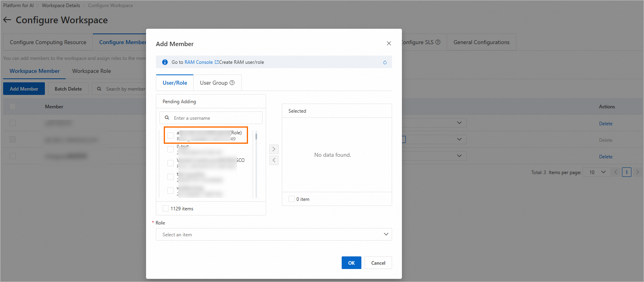Open the General Configurations tab
This screenshot has width=644, height=282.
[481, 42]
